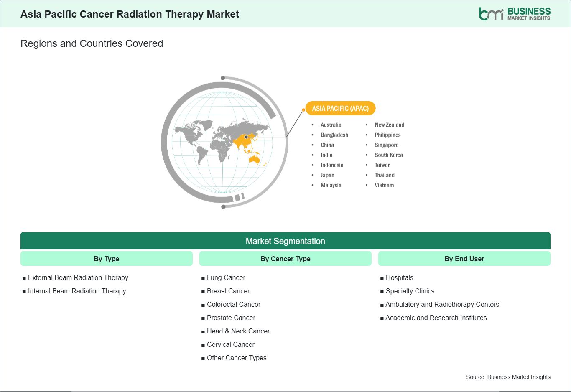Select the By Cancer Type header

285,259
